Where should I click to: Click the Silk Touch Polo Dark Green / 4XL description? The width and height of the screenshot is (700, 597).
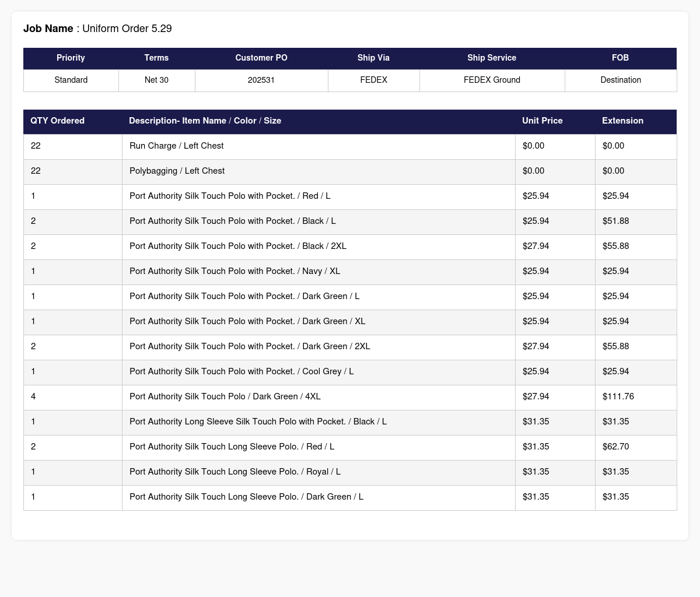point(225,396)
